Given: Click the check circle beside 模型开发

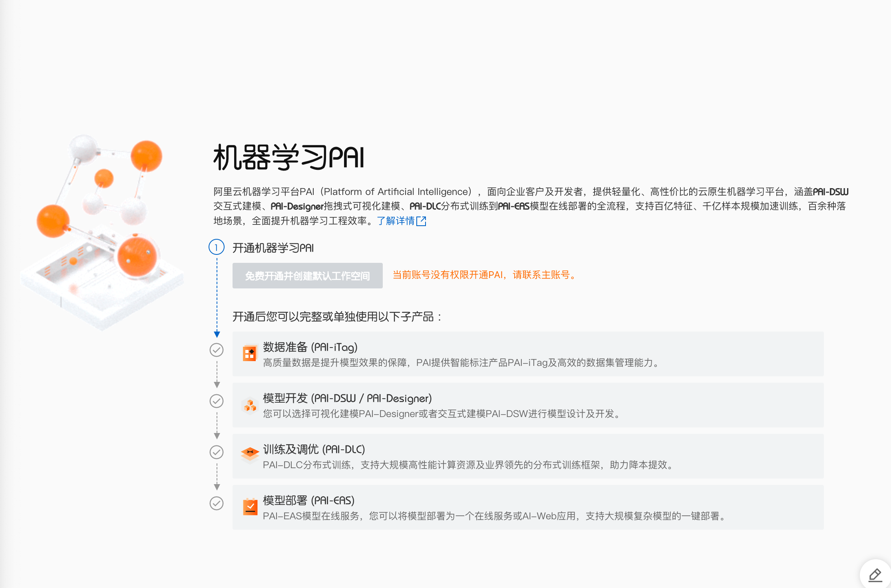Looking at the screenshot, I should coord(217,401).
